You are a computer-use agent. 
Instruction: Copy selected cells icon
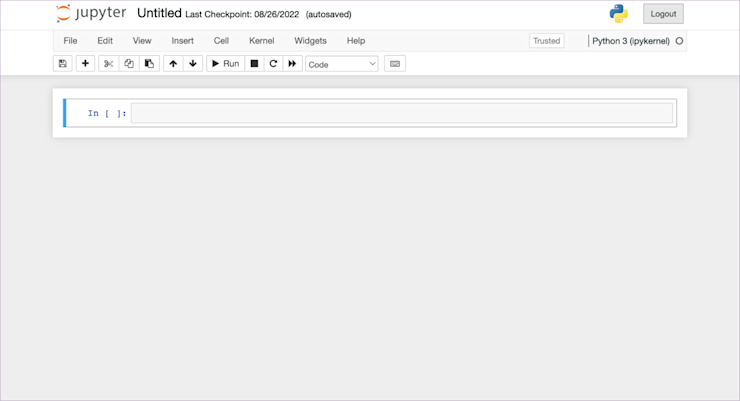coord(129,64)
